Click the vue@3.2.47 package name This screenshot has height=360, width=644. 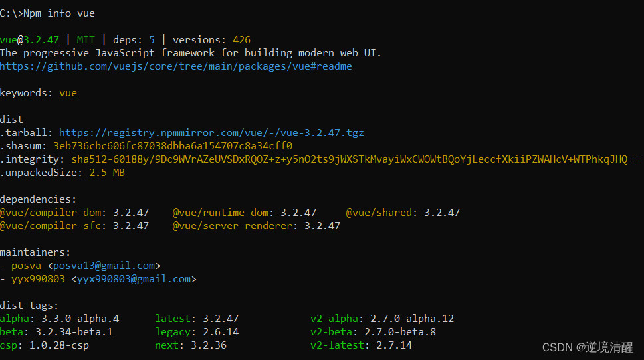coord(29,40)
